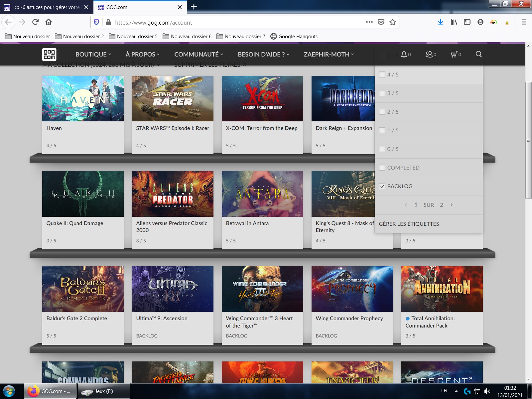Image resolution: width=532 pixels, height=399 pixels.
Task: Check the 1 / 5 filter checkbox
Action: pyautogui.click(x=382, y=130)
